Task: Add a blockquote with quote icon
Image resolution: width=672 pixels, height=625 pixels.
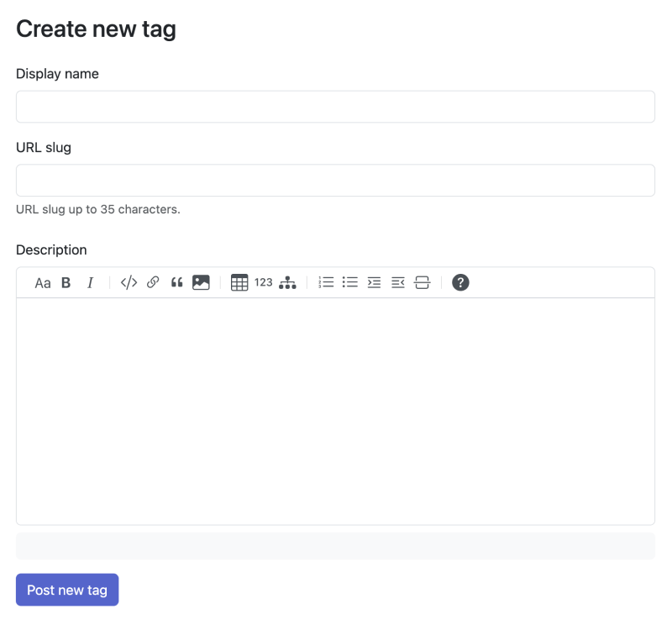Action: tap(176, 283)
